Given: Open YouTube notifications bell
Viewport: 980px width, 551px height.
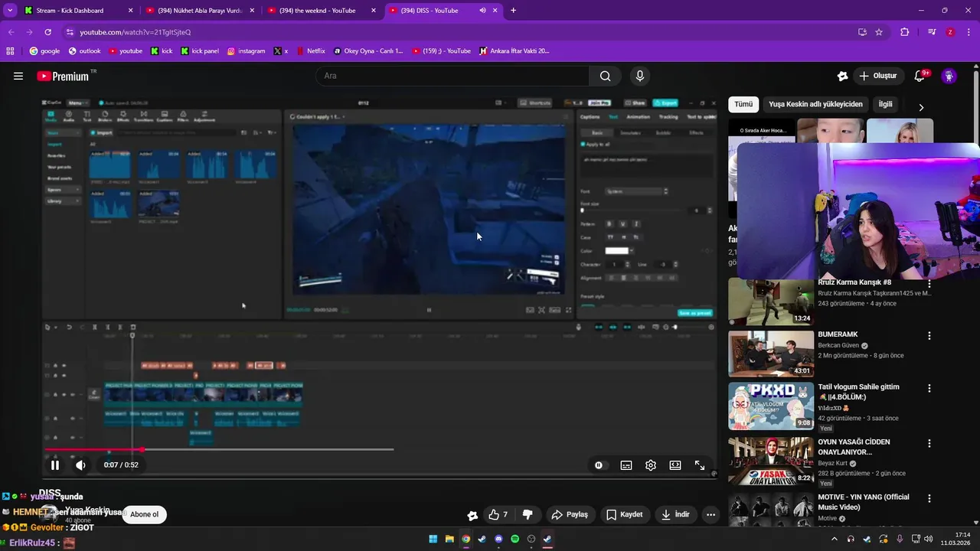Looking at the screenshot, I should [920, 76].
